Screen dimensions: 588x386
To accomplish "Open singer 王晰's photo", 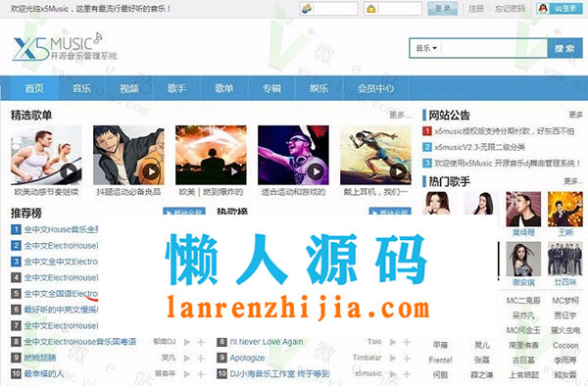I will (x=565, y=209).
